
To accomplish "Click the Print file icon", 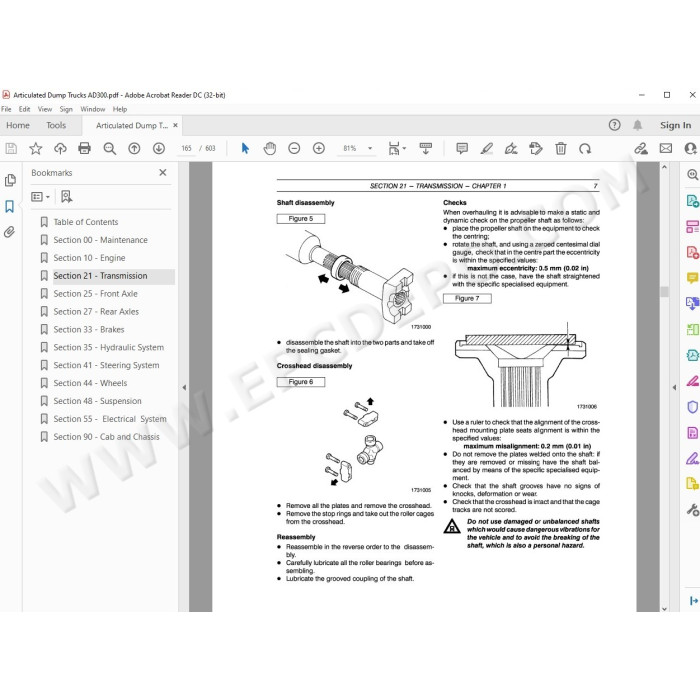I will [x=84, y=148].
